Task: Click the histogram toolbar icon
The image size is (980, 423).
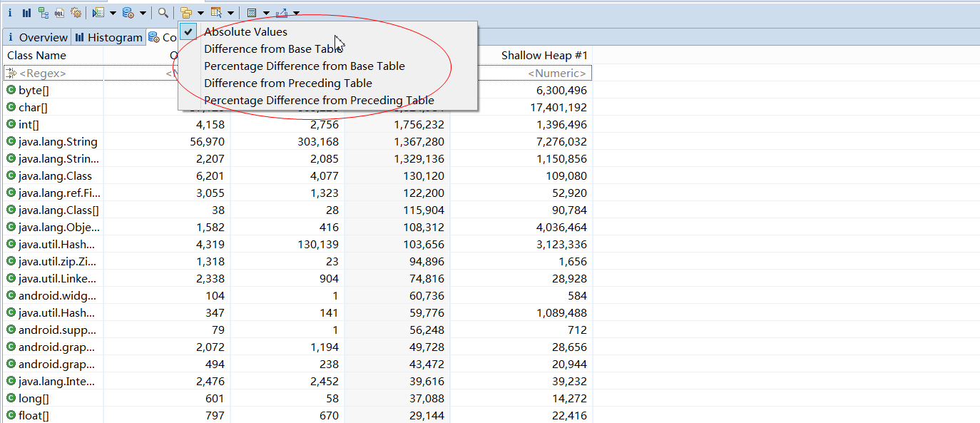Action: point(26,13)
